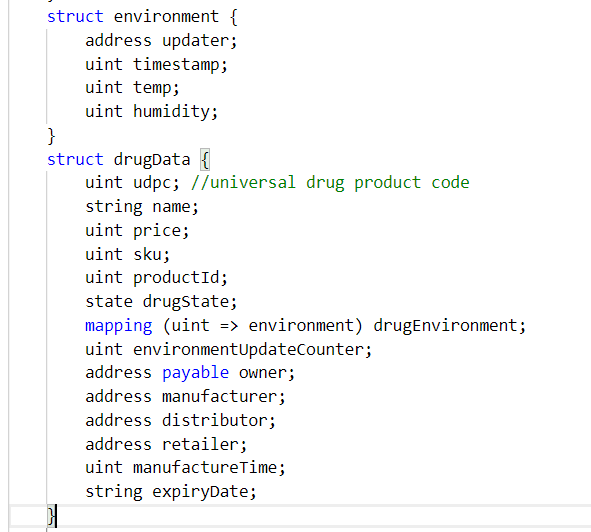Click 'string name;' line
The width and height of the screenshot is (591, 532).
coord(142,207)
